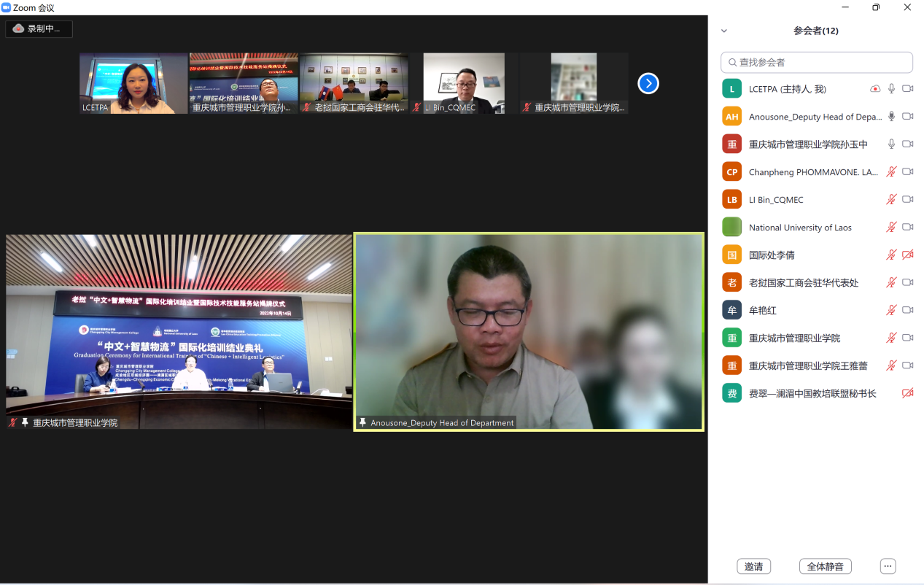Click the AH avatar for Anousone
Image resolution: width=924 pixels, height=585 pixels.
731,117
